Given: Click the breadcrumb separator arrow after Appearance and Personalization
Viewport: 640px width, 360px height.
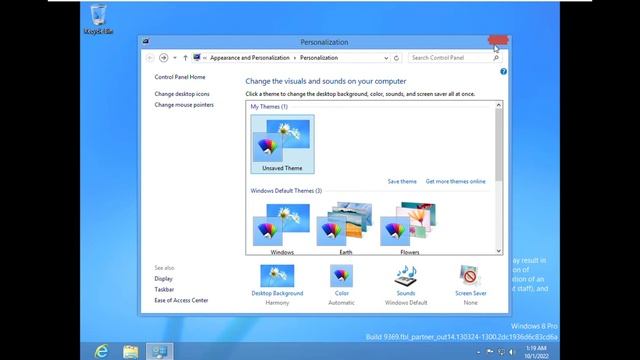Looking at the screenshot, I should click(x=295, y=58).
